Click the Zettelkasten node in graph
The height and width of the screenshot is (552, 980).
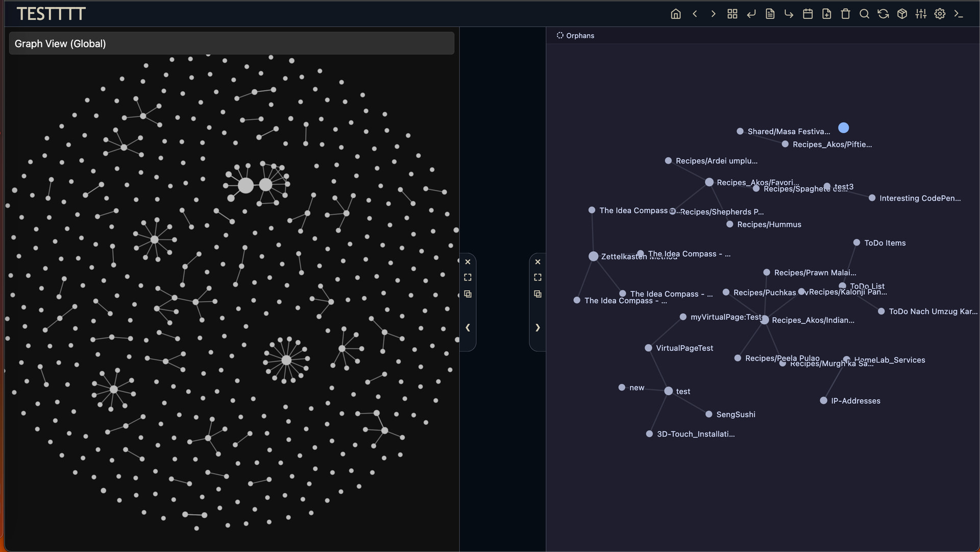click(593, 256)
